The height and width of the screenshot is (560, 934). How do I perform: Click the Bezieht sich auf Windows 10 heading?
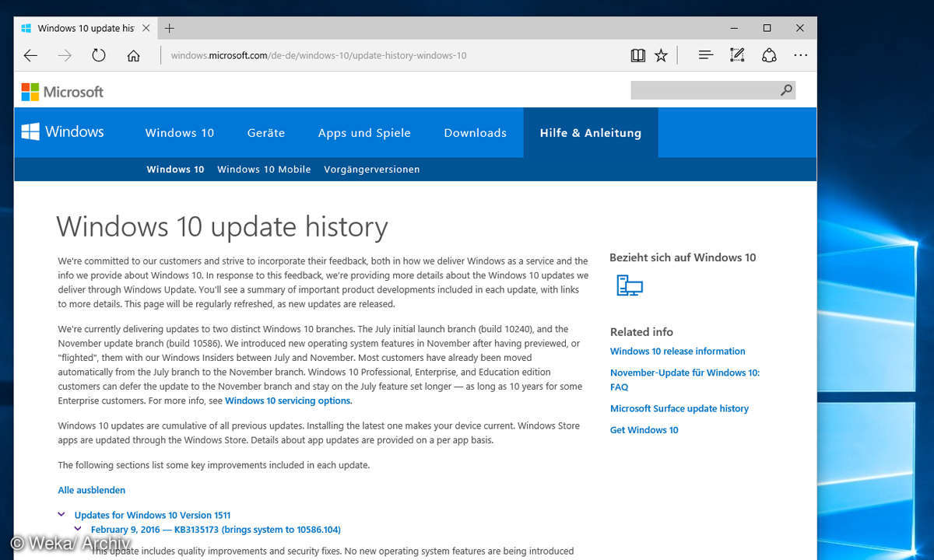(x=683, y=257)
